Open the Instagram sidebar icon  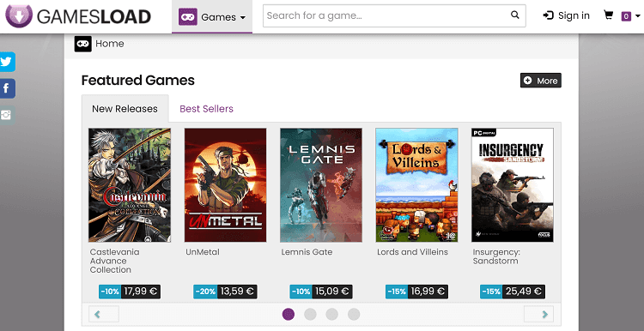pos(7,115)
